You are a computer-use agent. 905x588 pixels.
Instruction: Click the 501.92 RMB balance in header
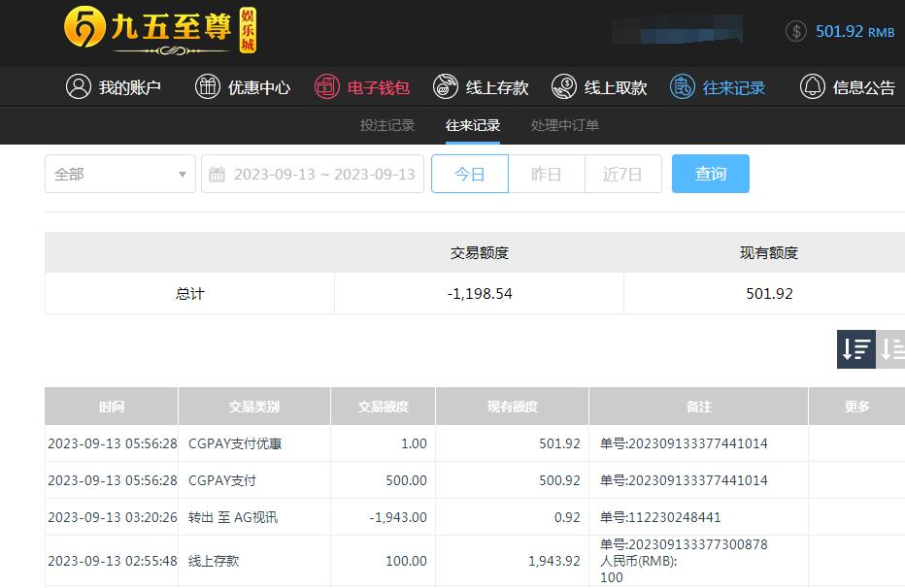855,31
